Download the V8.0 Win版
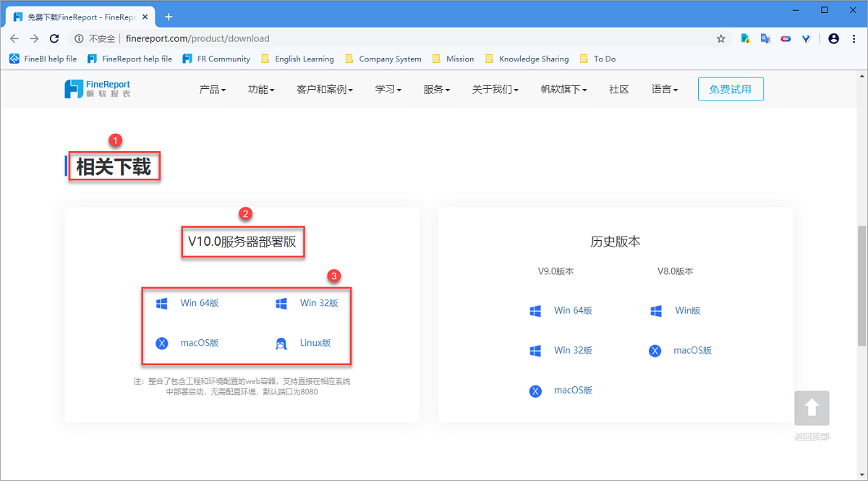The height and width of the screenshot is (481, 868). [x=687, y=310]
